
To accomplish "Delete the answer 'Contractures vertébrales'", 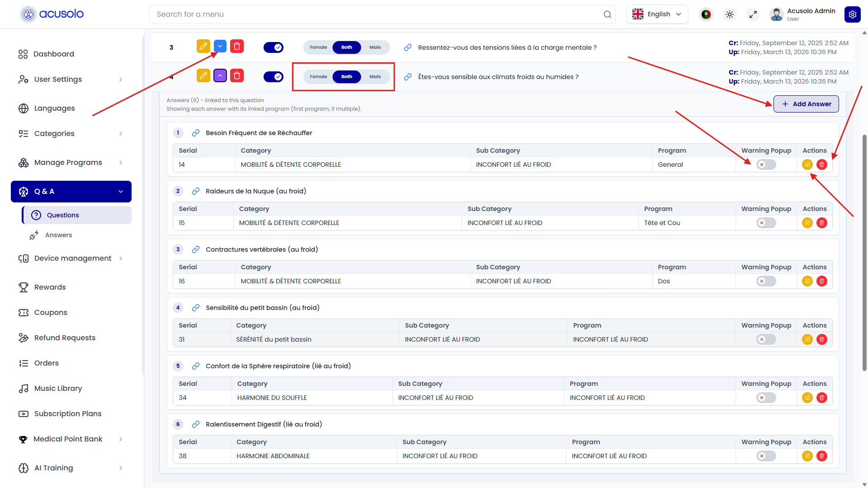I will point(822,281).
